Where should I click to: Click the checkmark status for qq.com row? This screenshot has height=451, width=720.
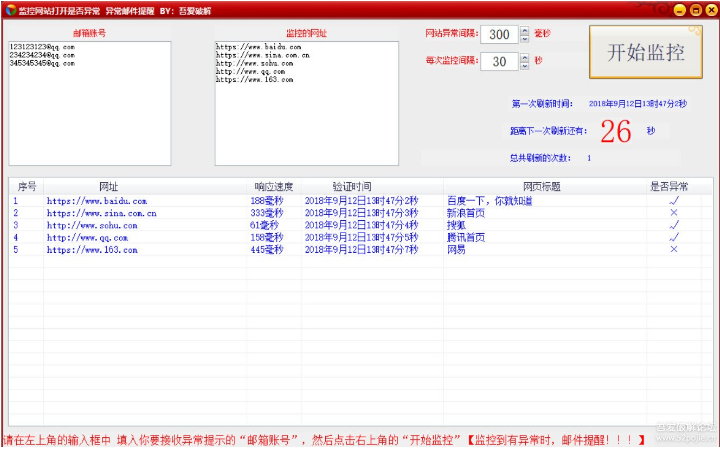[673, 237]
